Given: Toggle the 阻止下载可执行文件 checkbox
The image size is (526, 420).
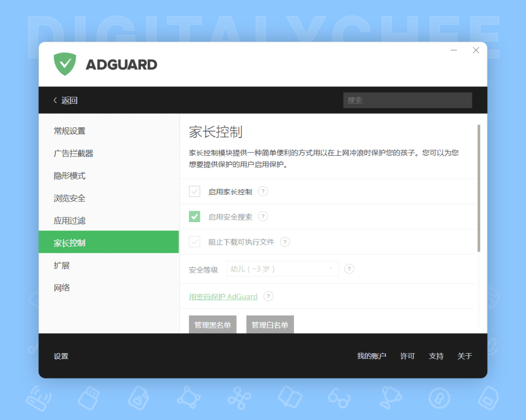Looking at the screenshot, I should click(x=195, y=242).
